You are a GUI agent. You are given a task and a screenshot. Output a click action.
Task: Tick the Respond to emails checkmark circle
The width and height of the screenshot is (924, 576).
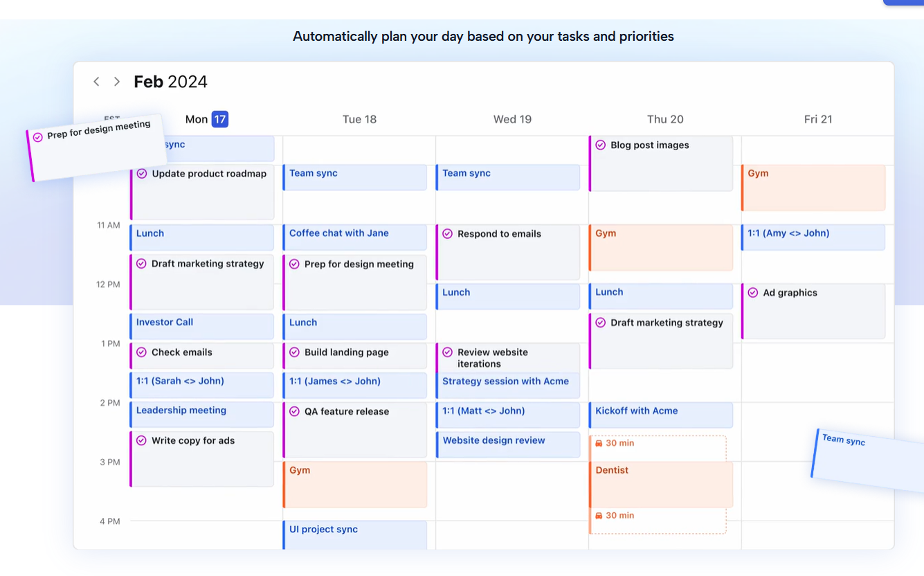tap(448, 234)
